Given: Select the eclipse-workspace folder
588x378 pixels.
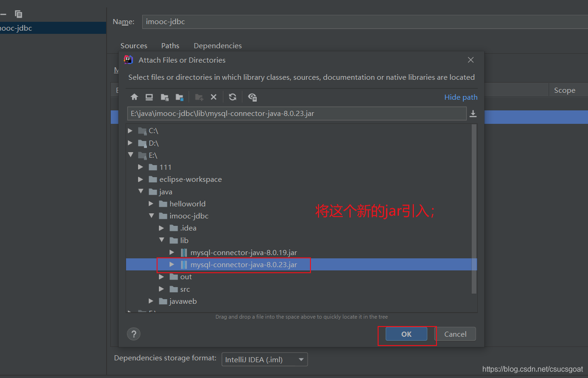Looking at the screenshot, I should [x=190, y=179].
